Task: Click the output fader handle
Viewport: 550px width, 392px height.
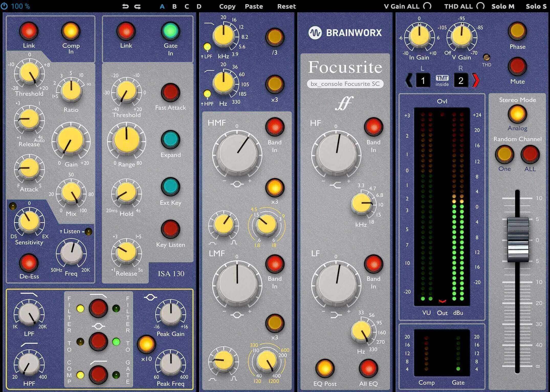Action: click(x=518, y=239)
